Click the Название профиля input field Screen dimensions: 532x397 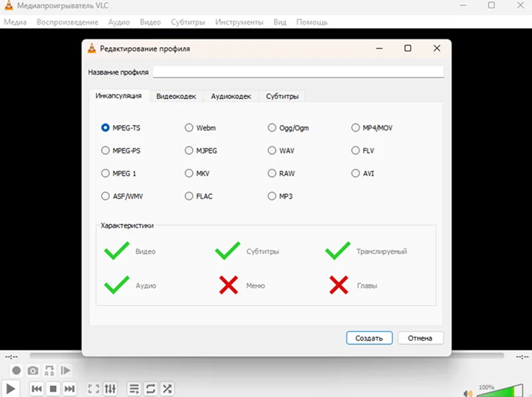[x=298, y=72]
